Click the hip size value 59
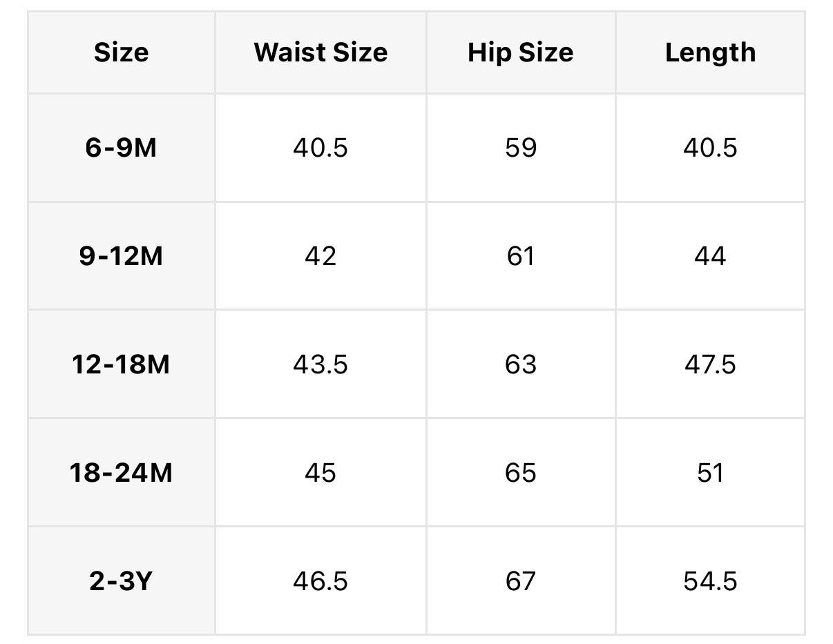833x644 pixels. 520,148
